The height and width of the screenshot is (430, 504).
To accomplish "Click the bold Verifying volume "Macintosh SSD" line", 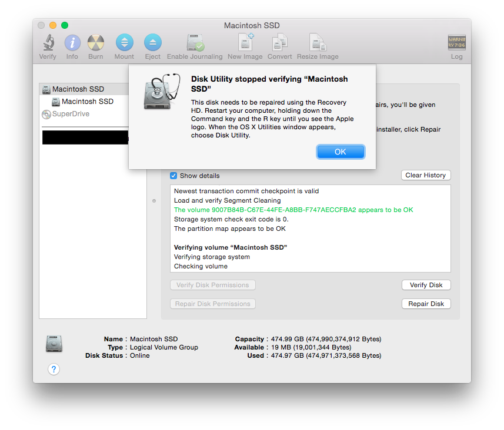I will (231, 247).
